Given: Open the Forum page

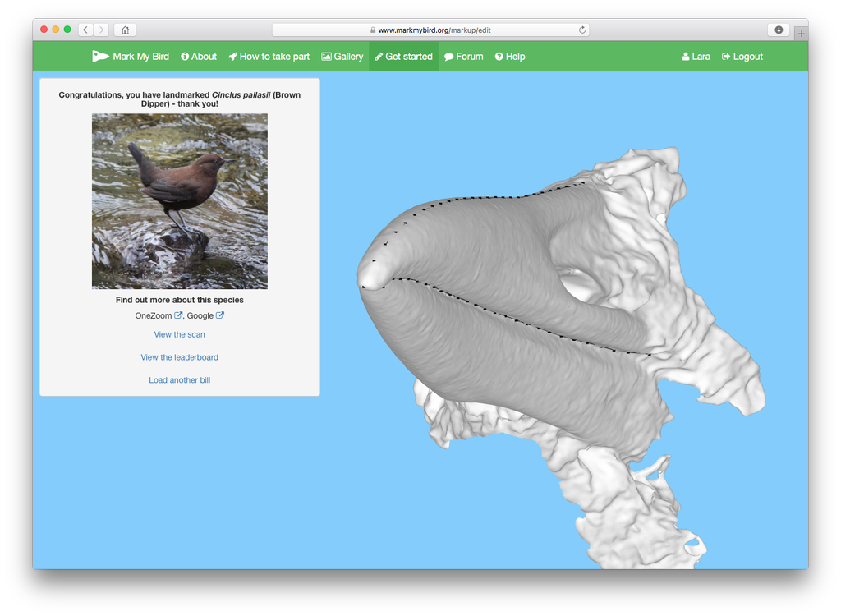Looking at the screenshot, I should (x=463, y=57).
